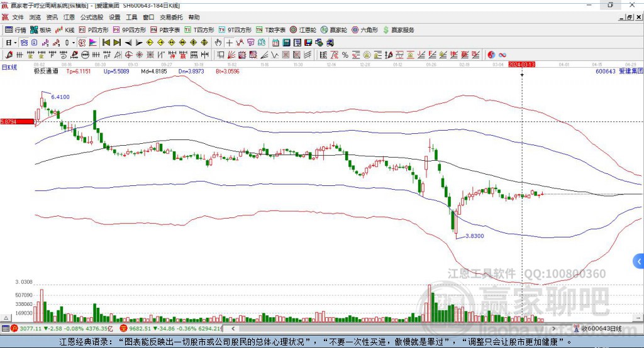Expand the side panel blue arrow
The width and height of the screenshot is (644, 348).
pyautogui.click(x=639, y=261)
